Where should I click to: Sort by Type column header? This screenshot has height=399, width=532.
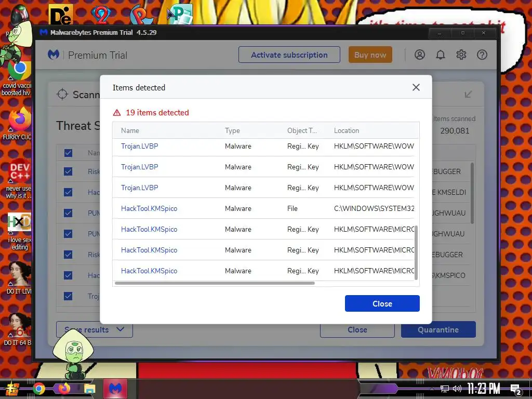pos(232,130)
